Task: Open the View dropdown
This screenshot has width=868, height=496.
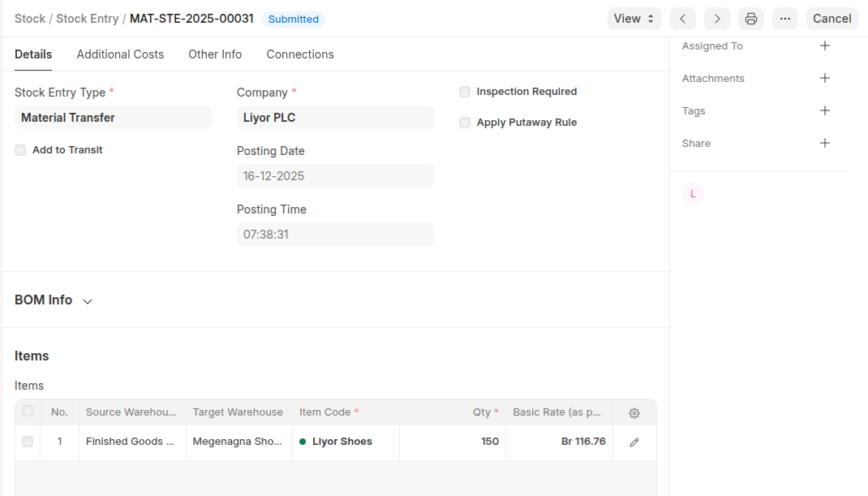Action: point(634,19)
